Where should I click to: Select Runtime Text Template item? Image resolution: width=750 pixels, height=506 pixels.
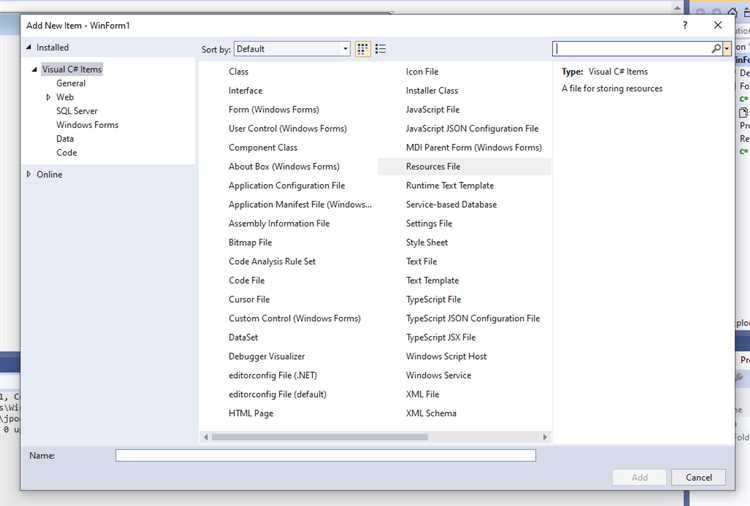pyautogui.click(x=450, y=186)
